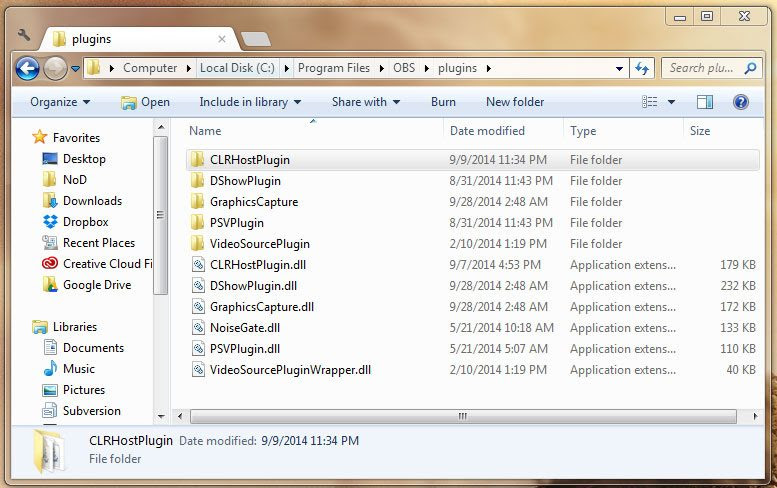
Task: Click Computer in the address bar
Action: (x=150, y=68)
